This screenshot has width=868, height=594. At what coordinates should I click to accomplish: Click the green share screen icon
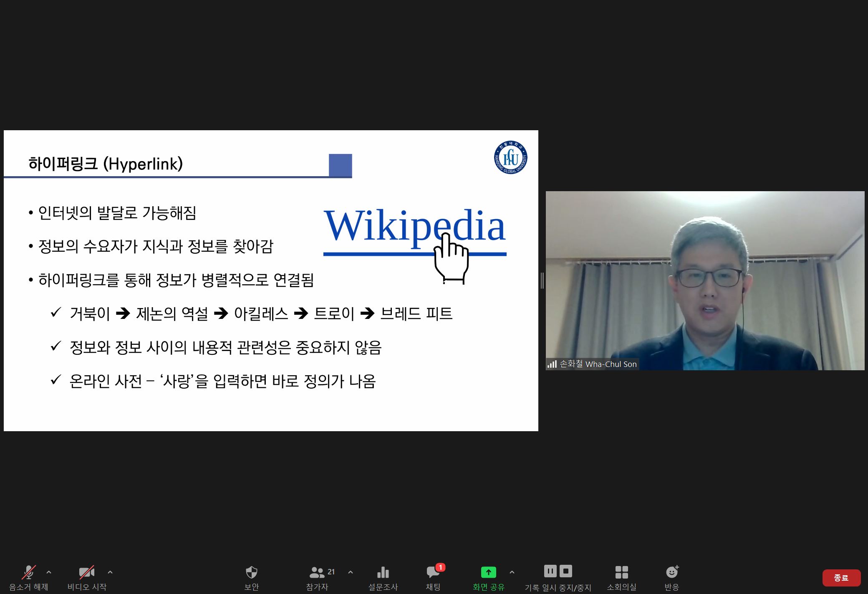coord(488,572)
